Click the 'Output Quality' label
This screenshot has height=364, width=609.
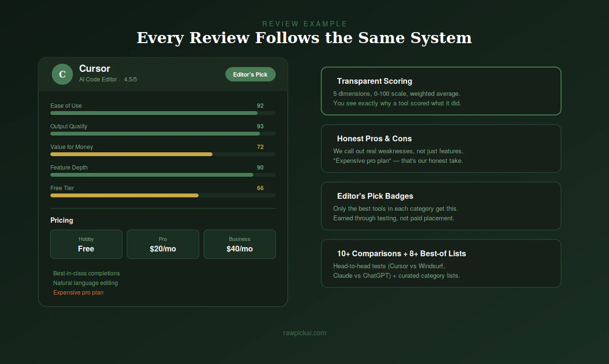[69, 126]
